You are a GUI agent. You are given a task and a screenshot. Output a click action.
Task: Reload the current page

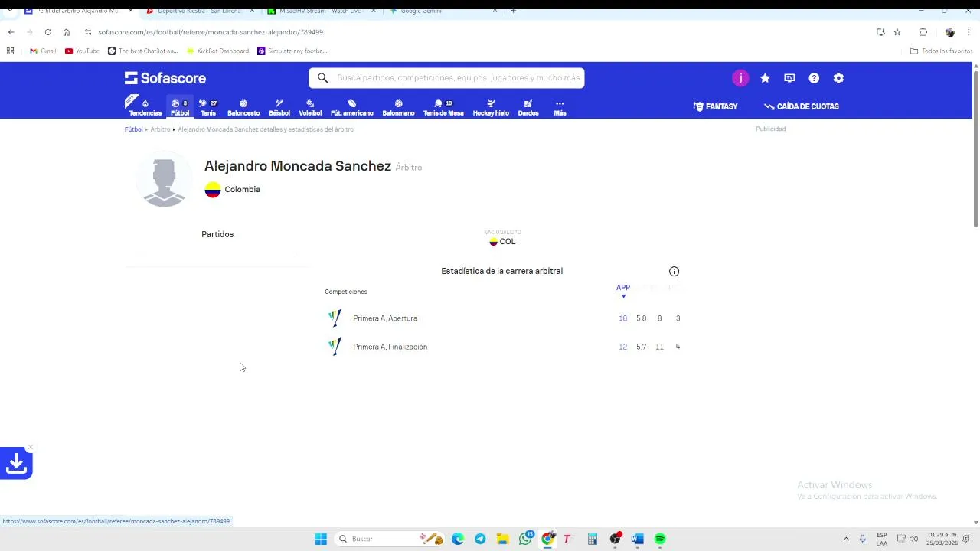pos(47,32)
